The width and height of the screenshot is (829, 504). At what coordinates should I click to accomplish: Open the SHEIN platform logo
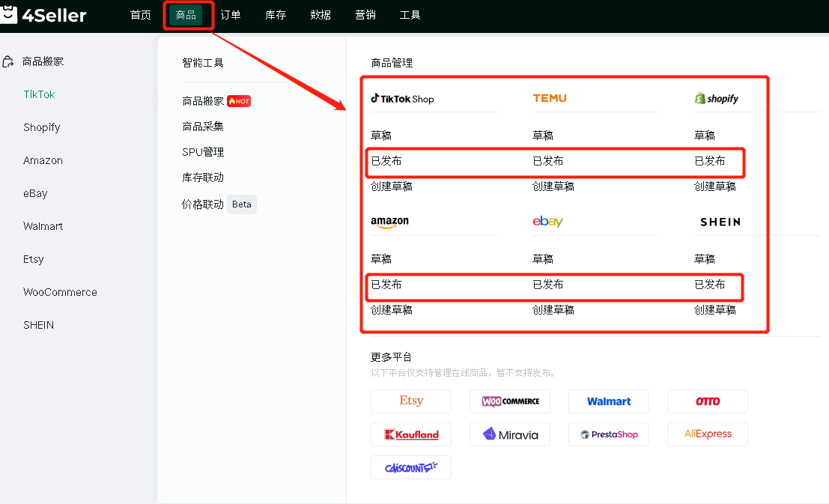(720, 222)
